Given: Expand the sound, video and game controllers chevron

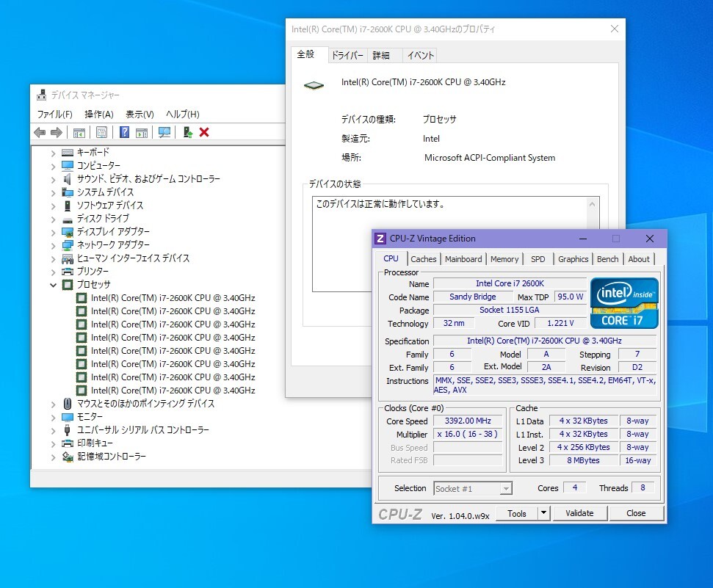Looking at the screenshot, I should (x=53, y=180).
